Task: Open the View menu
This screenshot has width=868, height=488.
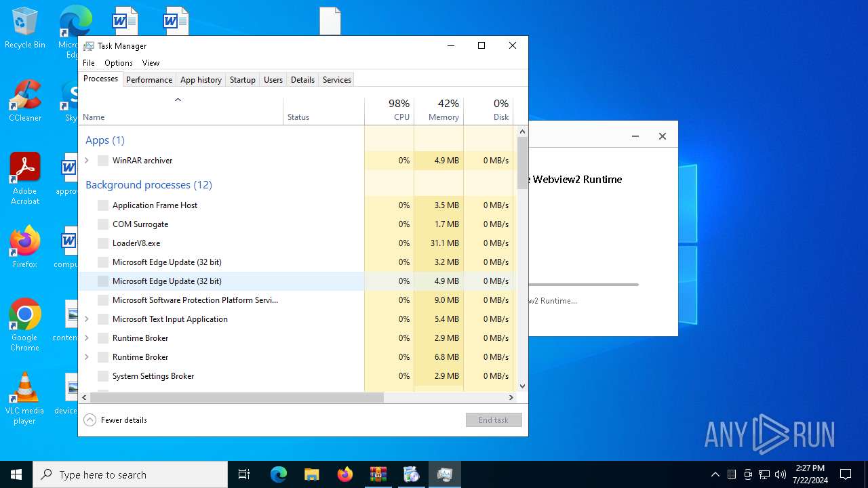Action: 151,63
